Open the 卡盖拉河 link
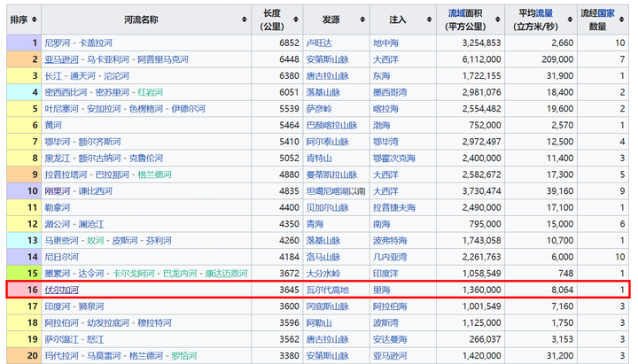The image size is (638, 364). click(x=95, y=43)
